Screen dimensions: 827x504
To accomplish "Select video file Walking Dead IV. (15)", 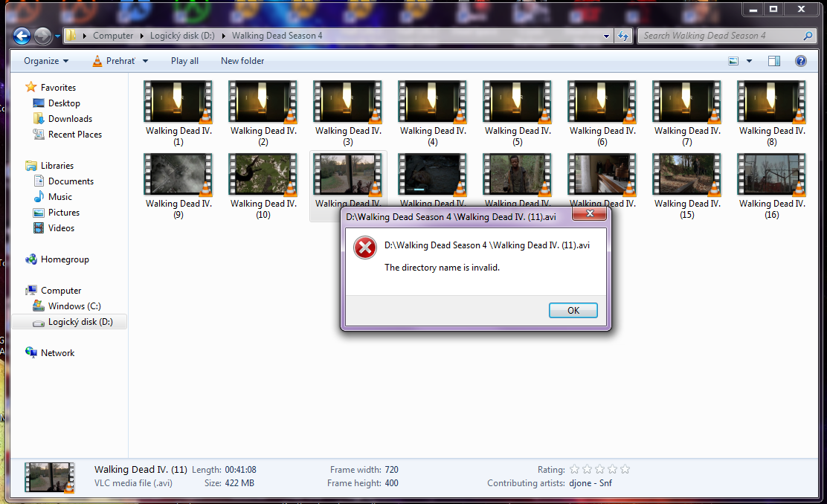I will pos(686,186).
